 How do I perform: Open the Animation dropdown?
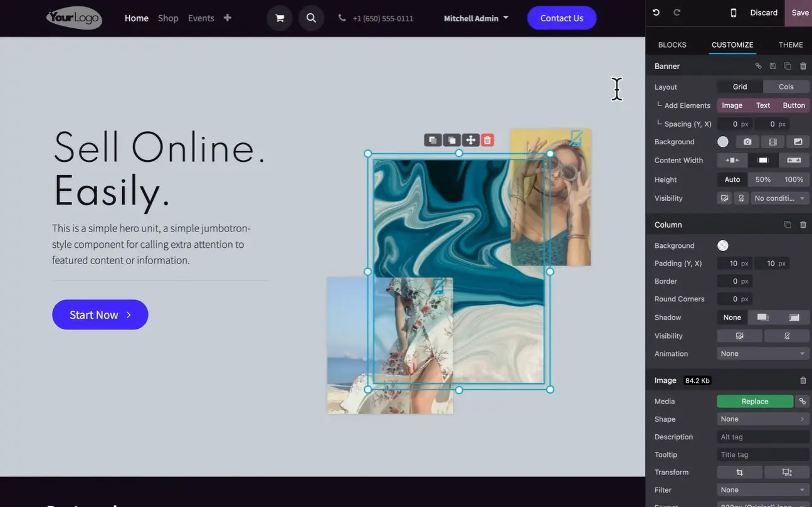763,354
